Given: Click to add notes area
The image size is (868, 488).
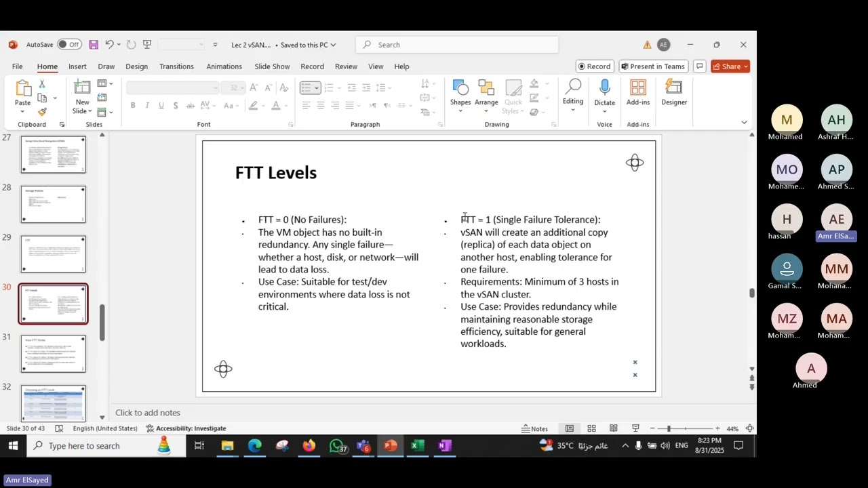Looking at the screenshot, I should 148,413.
